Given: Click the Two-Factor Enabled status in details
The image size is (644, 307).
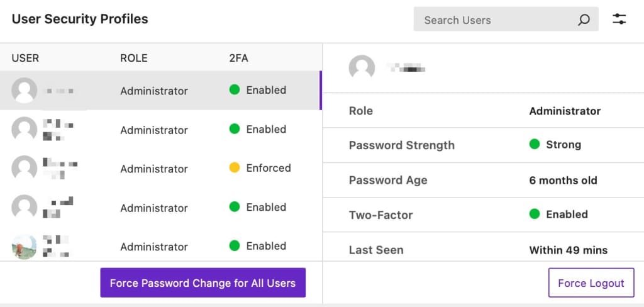Looking at the screenshot, I should (558, 214).
